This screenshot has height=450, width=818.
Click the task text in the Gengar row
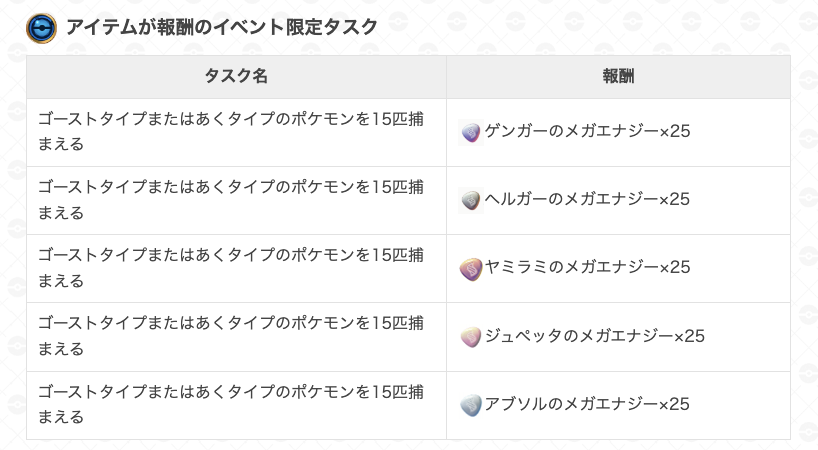(x=231, y=131)
